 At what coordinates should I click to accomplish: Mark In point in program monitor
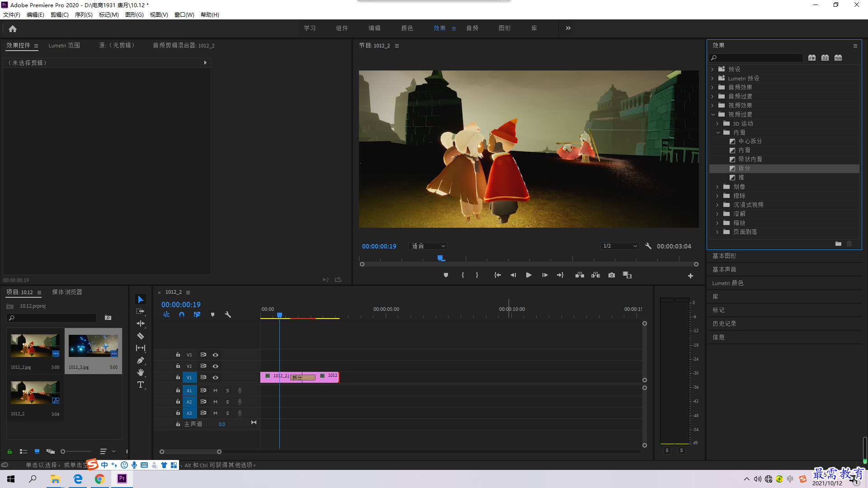coord(462,275)
